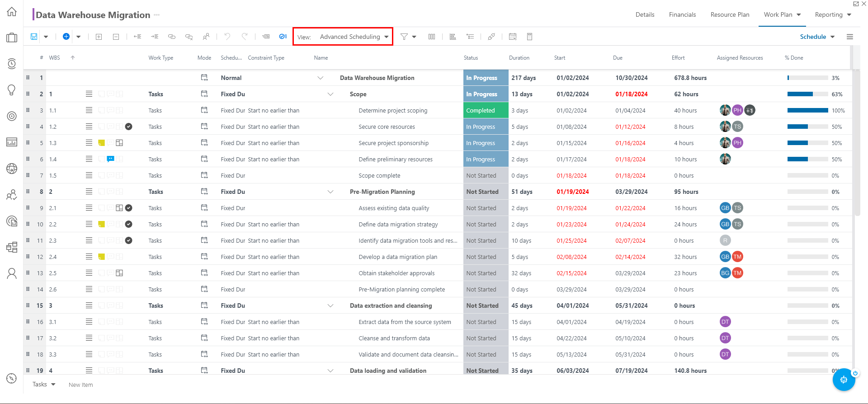
Task: Click the Gantt chart bars icon
Action: 453,37
